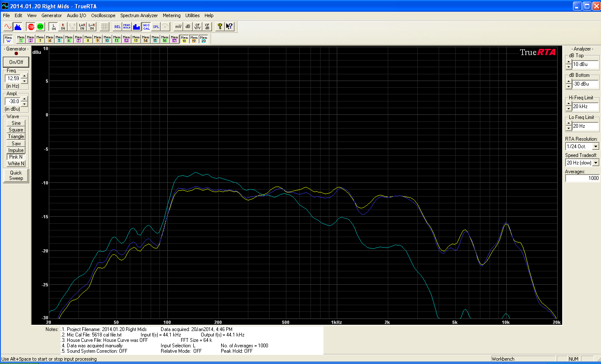Screen dimensions: 601x364
Task: Open the Audio I/O menu
Action: coord(76,15)
